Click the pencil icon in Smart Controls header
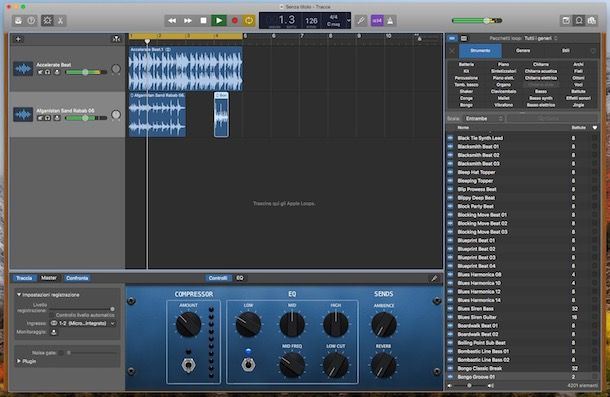The image size is (610, 397). (434, 278)
